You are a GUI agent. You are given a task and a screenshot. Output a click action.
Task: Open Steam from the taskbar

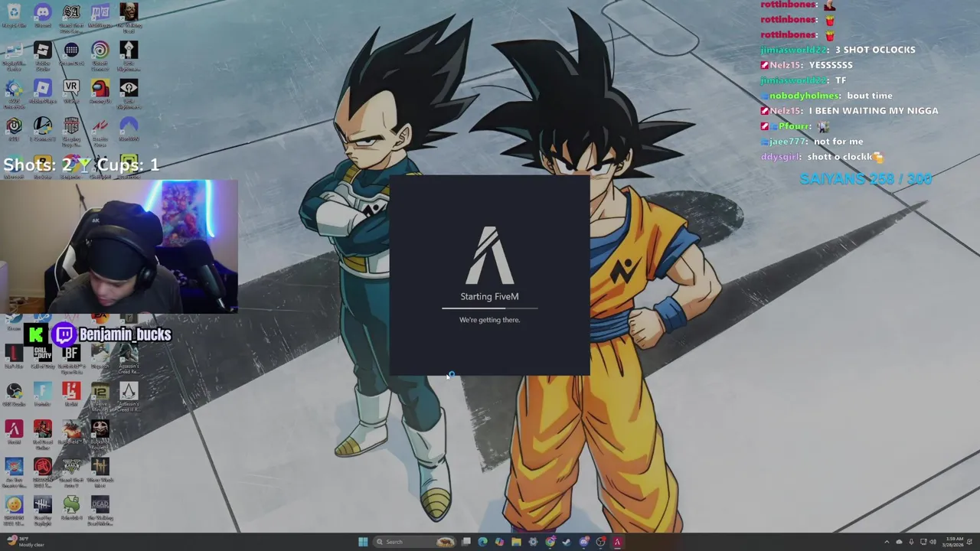pos(567,542)
